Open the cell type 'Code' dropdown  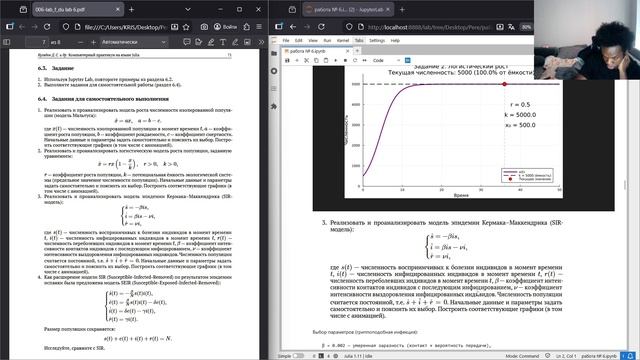pyautogui.click(x=386, y=60)
